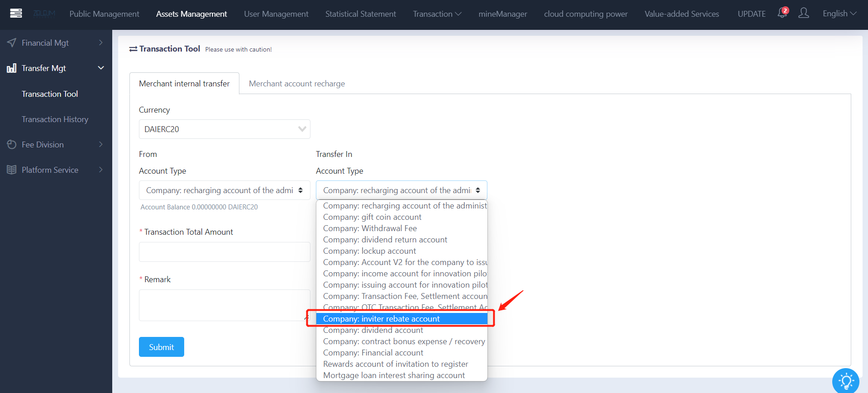Select 'Company: Withdrawal Fee' option
Screen dimensions: 868x393
point(402,228)
